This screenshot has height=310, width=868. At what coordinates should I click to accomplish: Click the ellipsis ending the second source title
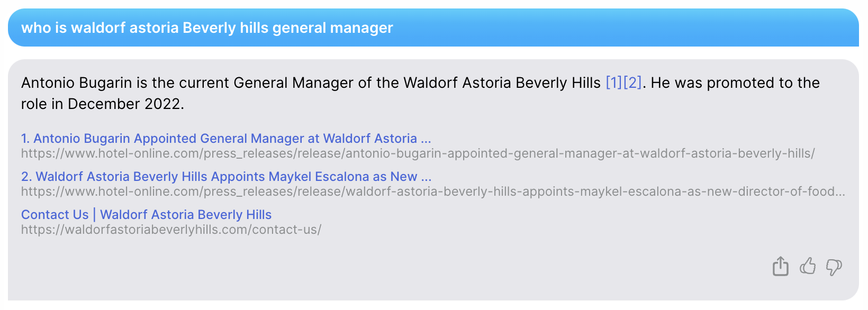(427, 178)
